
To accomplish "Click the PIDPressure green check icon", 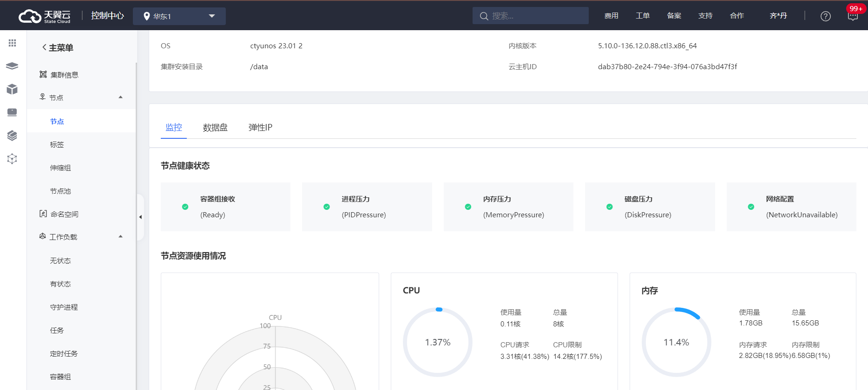I will pos(327,207).
